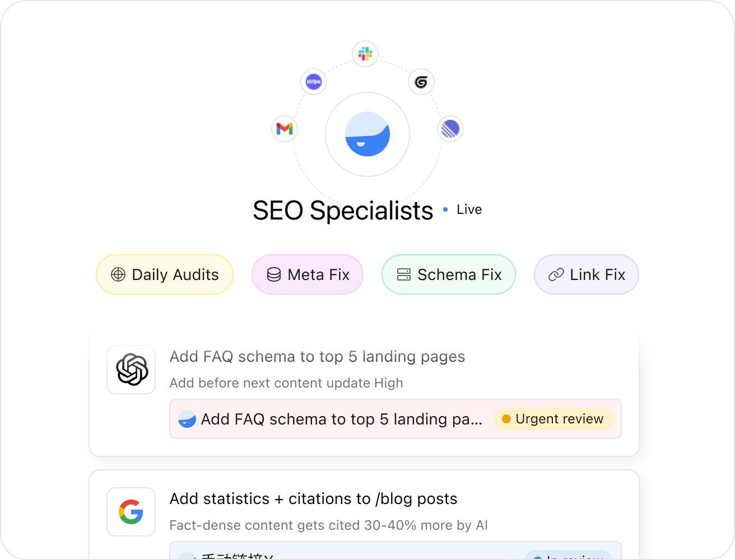Switch to the Meta Fix tab

(x=307, y=274)
